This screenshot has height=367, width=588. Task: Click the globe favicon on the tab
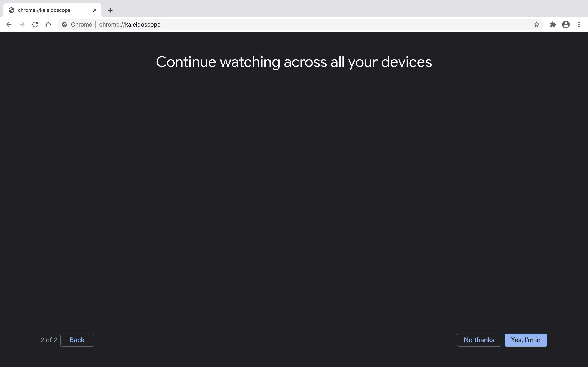[x=11, y=10]
